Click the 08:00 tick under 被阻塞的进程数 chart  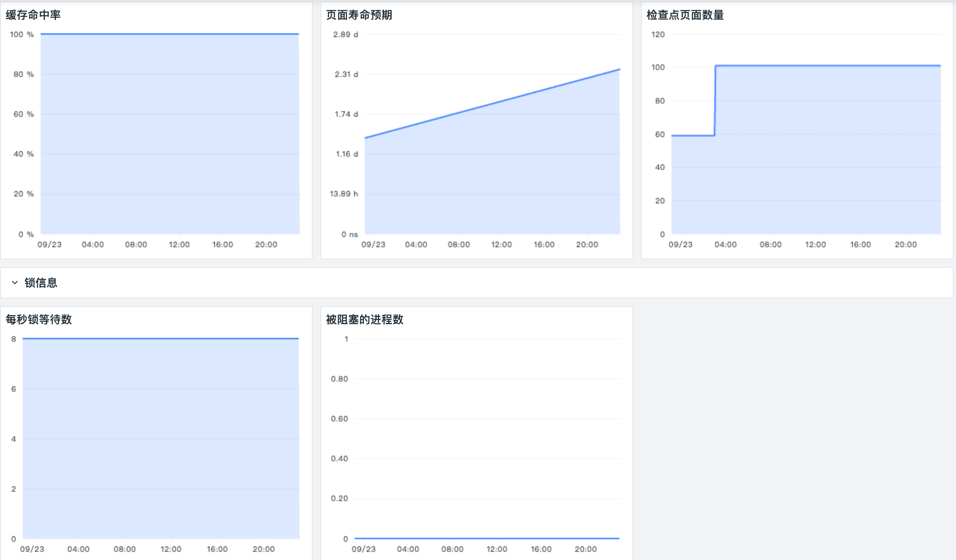point(452,549)
